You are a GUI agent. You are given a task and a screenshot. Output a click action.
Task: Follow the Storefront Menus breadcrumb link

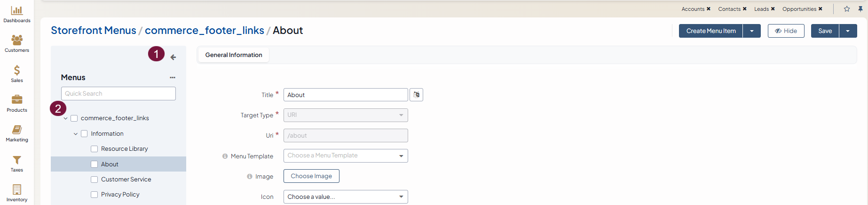94,31
